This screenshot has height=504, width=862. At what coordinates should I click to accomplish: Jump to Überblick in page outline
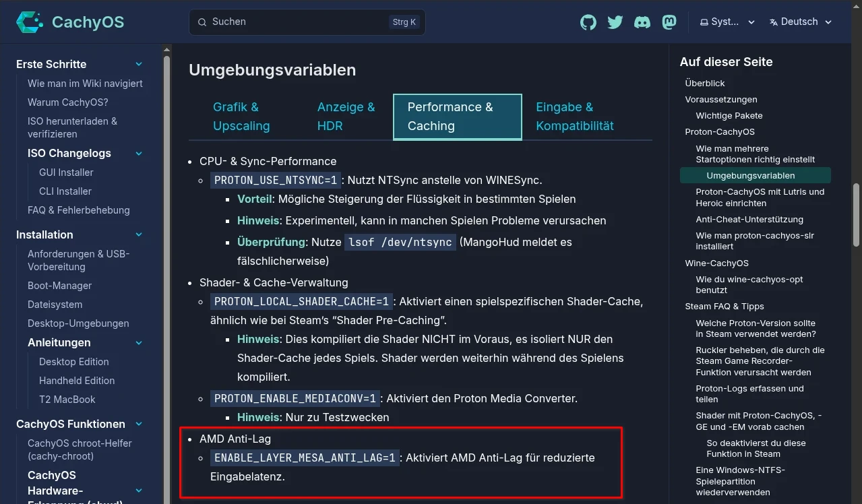pos(705,84)
